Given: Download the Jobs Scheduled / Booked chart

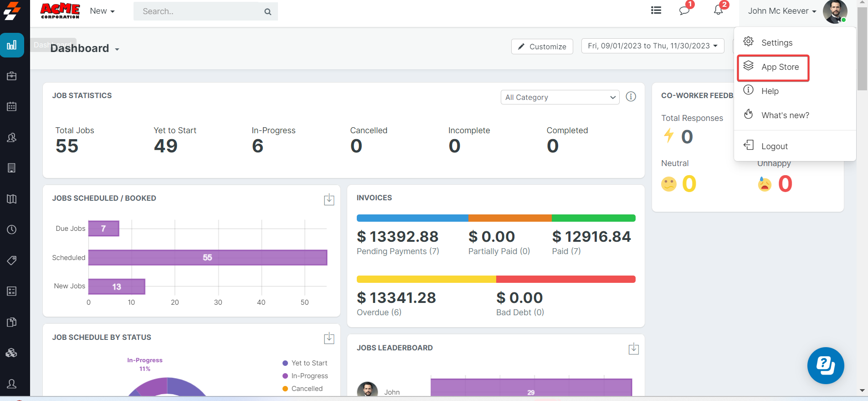Looking at the screenshot, I should [x=329, y=200].
